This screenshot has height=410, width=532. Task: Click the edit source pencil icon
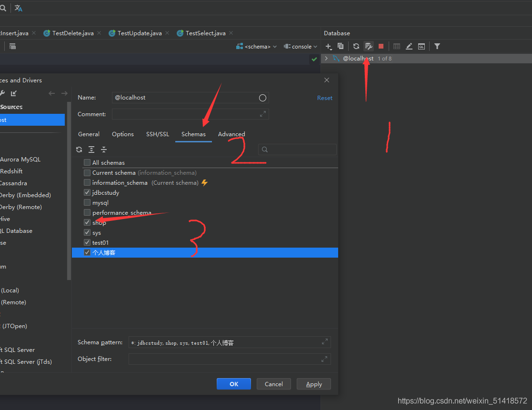click(409, 46)
